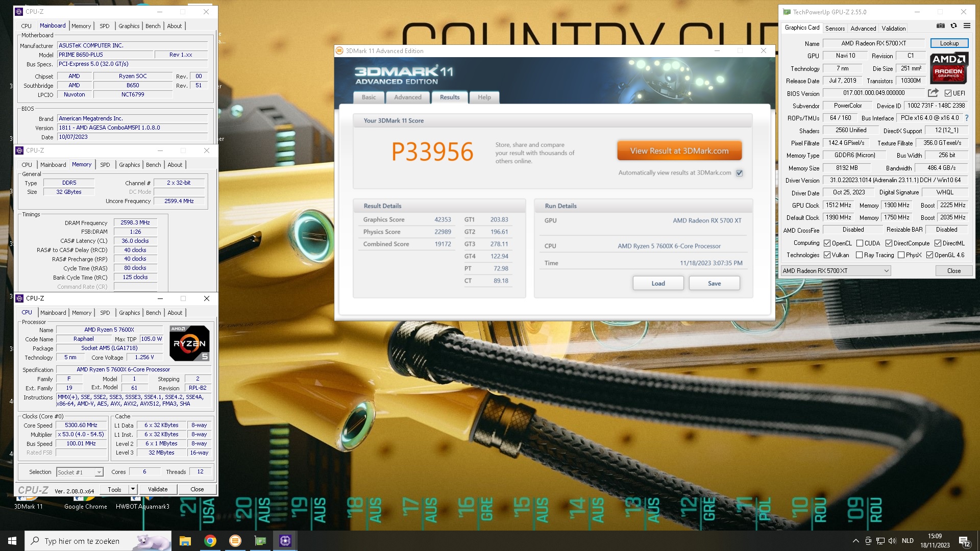Open the notification center icon
Image resolution: width=980 pixels, height=551 pixels.
(965, 541)
